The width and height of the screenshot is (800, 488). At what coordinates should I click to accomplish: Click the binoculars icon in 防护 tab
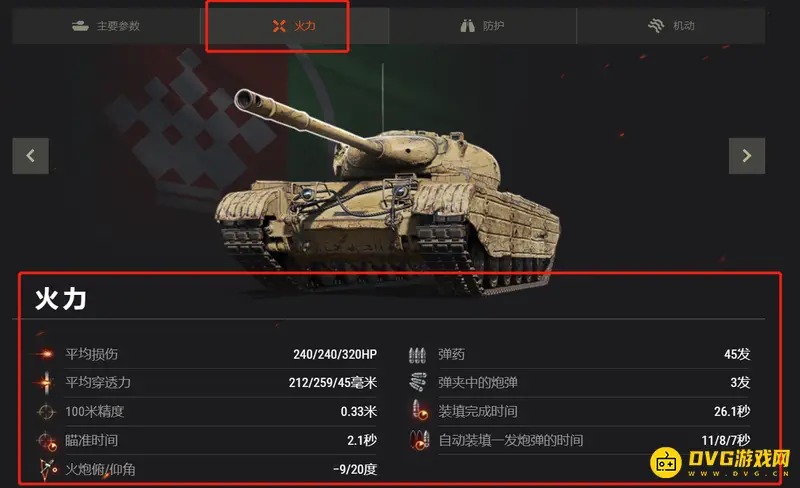click(x=467, y=26)
